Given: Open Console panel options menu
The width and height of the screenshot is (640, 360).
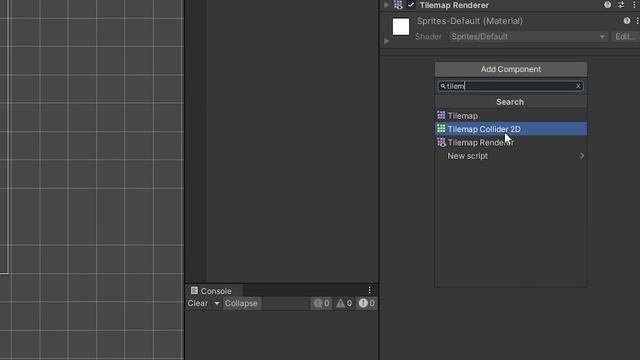Looking at the screenshot, I should (x=369, y=290).
